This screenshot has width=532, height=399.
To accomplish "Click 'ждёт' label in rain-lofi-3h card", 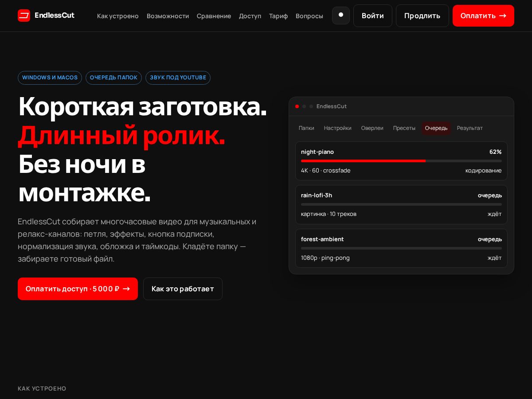I will click(495, 214).
